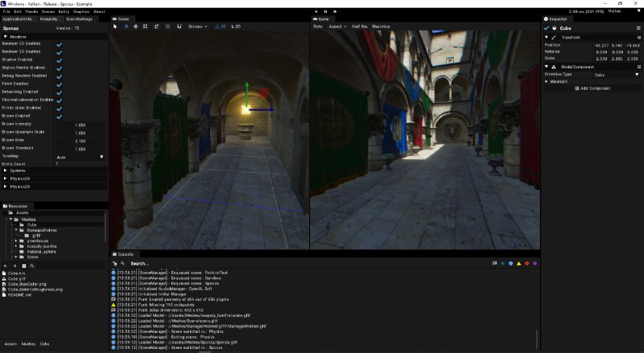Viewport: 644px width, 353px height.
Task: Open the Vulkan renderer dropdown arrow
Action: 638,11
